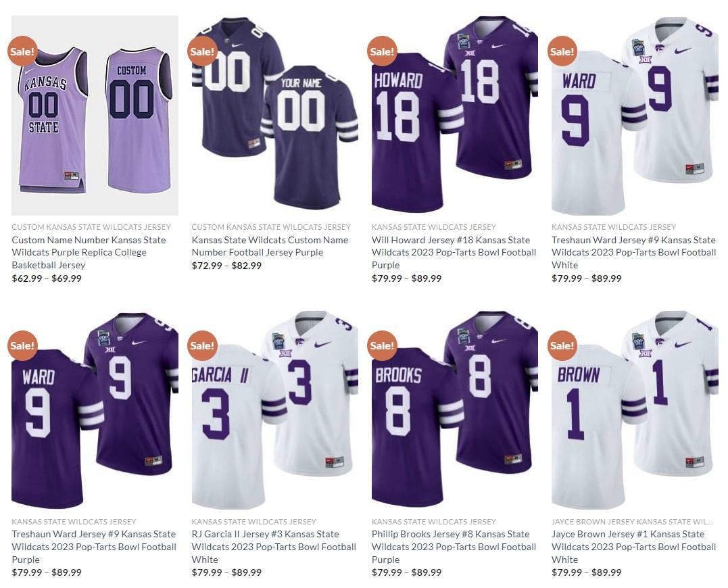Open Phillip Brooks Jersey #8 title link
This screenshot has height=588, width=728.
tap(454, 547)
